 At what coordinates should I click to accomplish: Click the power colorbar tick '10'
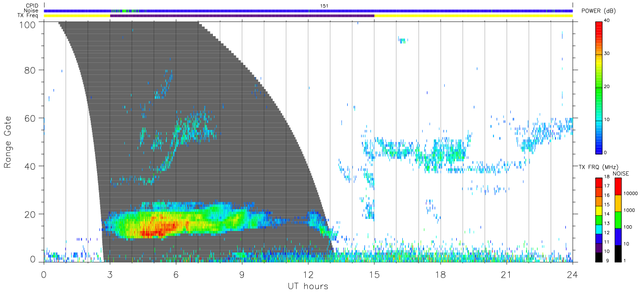[607, 119]
